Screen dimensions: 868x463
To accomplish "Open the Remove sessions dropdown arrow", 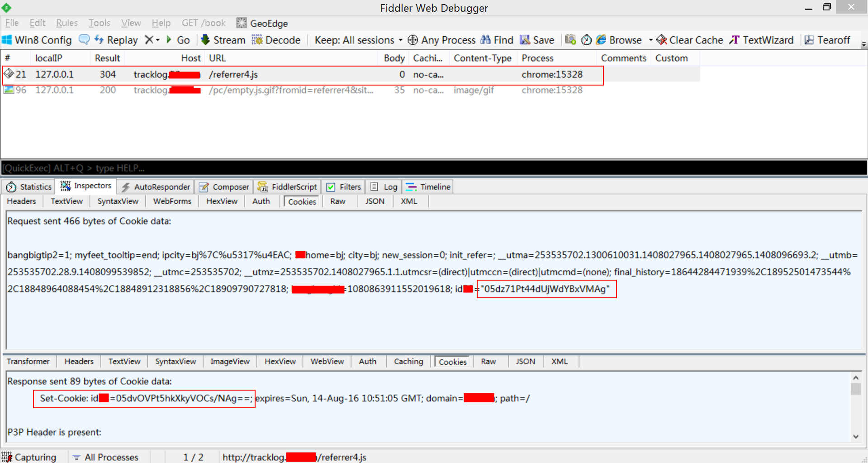I will [157, 40].
